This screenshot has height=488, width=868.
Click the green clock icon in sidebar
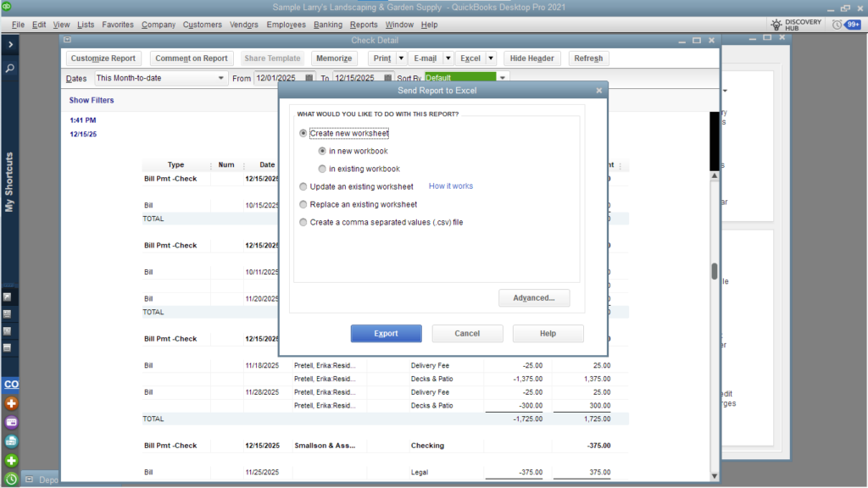[11, 479]
